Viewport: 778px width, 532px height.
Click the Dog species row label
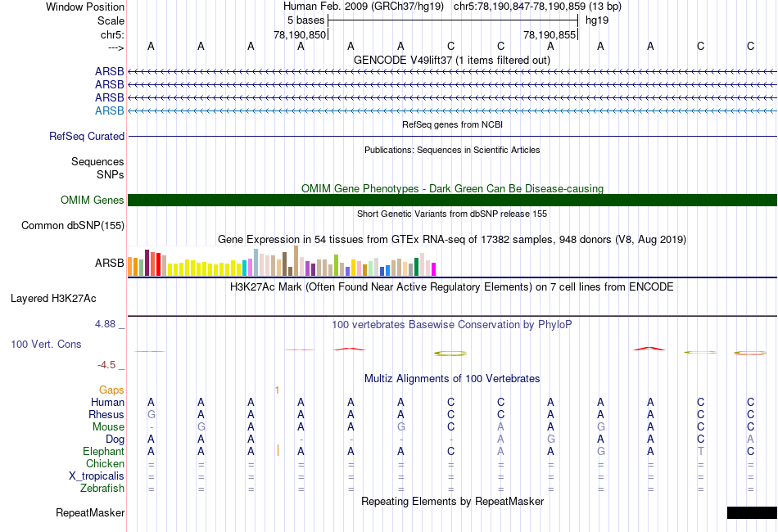coord(115,440)
